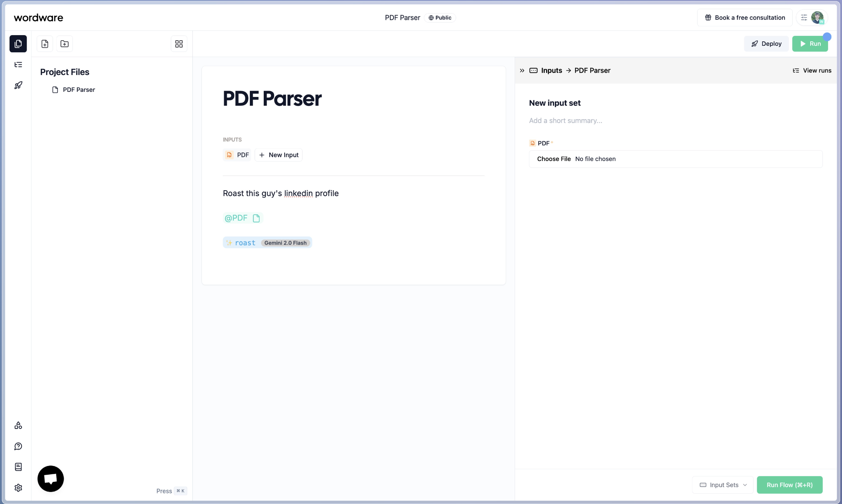The image size is (842, 504).
Task: Toggle the Public visibility badge
Action: (x=440, y=18)
